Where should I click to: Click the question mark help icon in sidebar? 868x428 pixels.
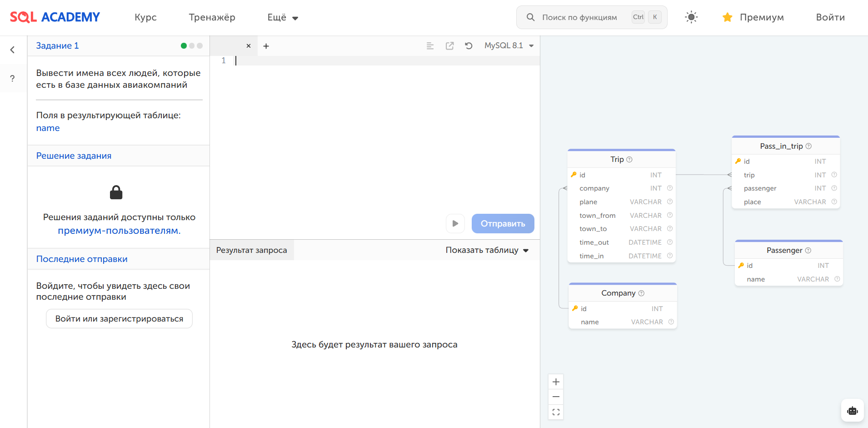coord(13,78)
